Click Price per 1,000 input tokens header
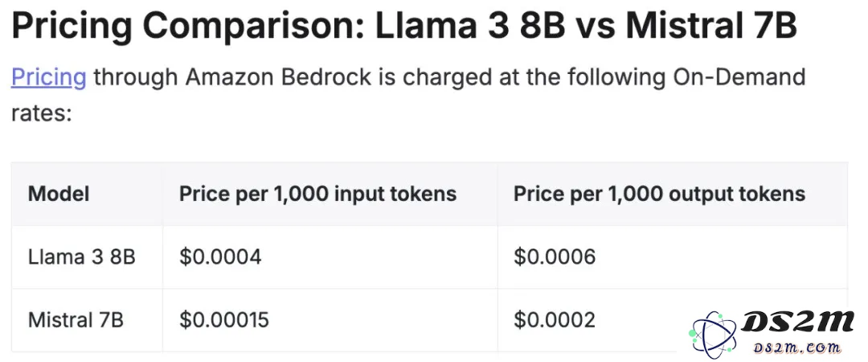The image size is (868, 362). coord(317,194)
